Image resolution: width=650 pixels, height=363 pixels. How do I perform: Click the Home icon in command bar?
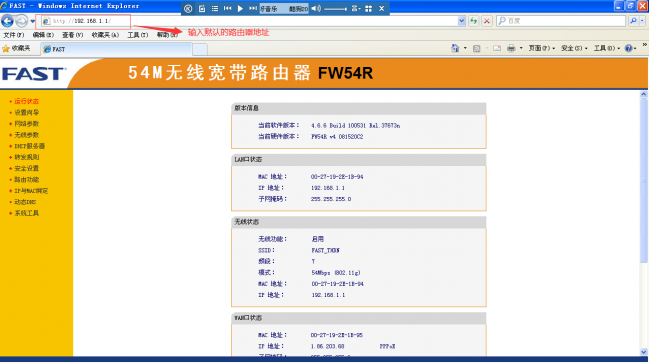tap(455, 48)
